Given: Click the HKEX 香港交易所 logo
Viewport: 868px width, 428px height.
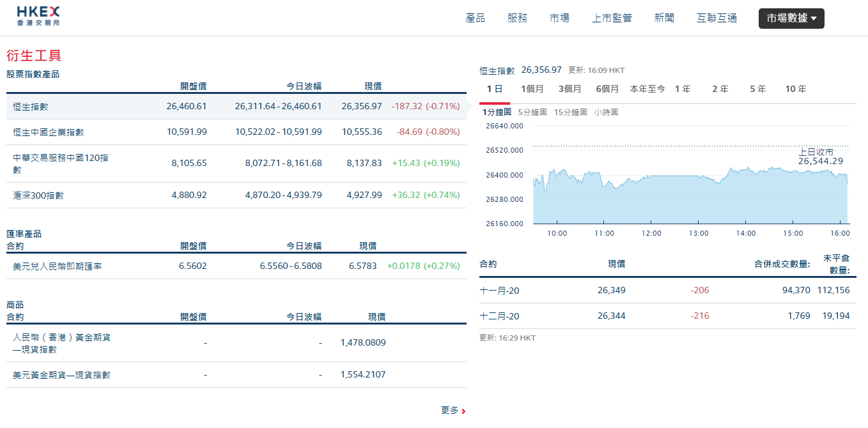Looking at the screenshot, I should 38,17.
